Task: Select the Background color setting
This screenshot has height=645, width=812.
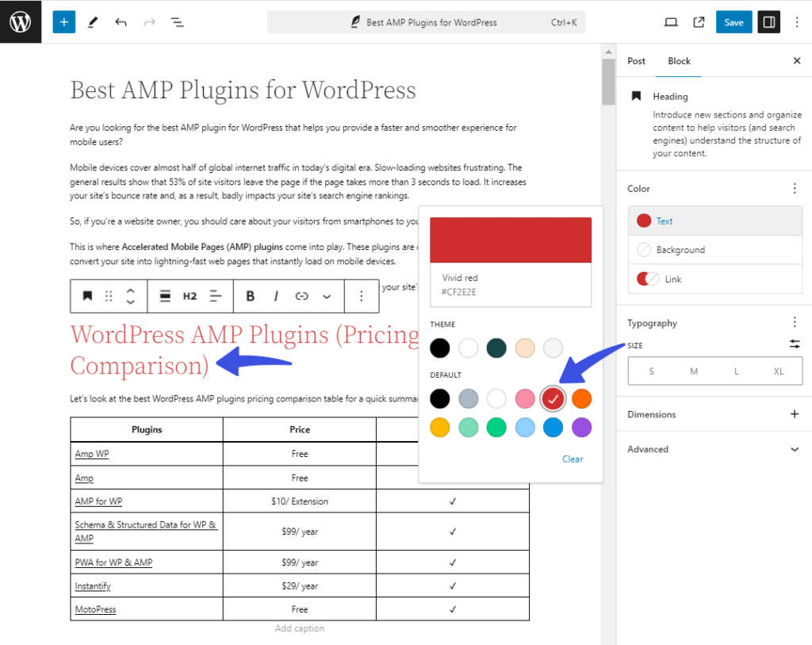Action: (715, 250)
